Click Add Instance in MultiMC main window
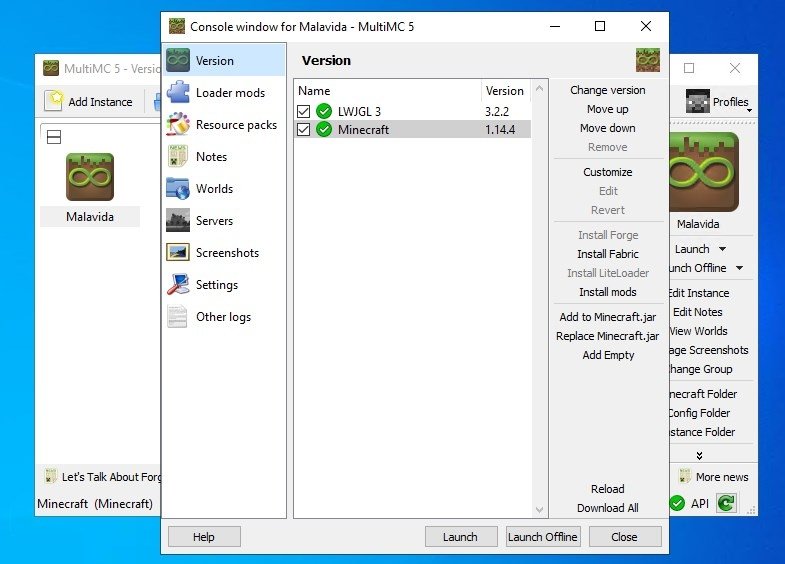This screenshot has height=564, width=785. (x=89, y=102)
